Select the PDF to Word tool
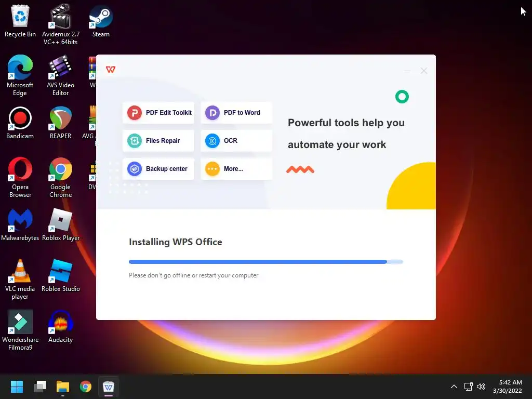 (x=236, y=113)
